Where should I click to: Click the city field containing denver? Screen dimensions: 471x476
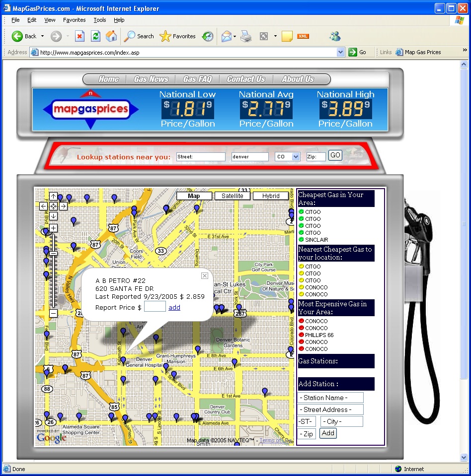(250, 157)
